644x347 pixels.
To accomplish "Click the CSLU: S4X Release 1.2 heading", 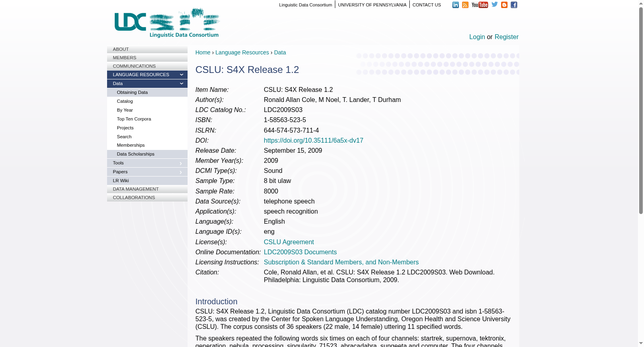I will pyautogui.click(x=247, y=70).
